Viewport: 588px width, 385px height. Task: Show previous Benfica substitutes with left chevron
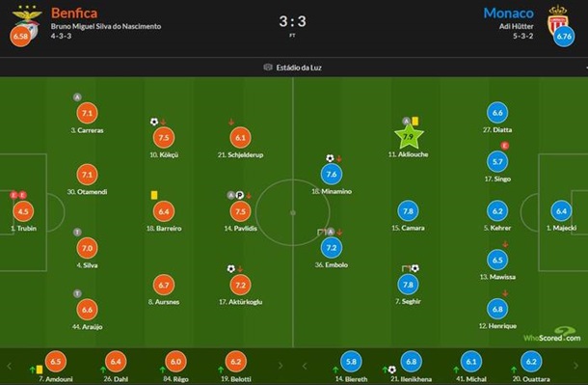click(10, 366)
